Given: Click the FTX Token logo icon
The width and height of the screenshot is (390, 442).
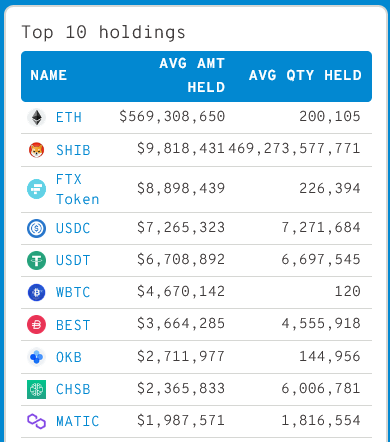Looking at the screenshot, I should (x=36, y=189).
